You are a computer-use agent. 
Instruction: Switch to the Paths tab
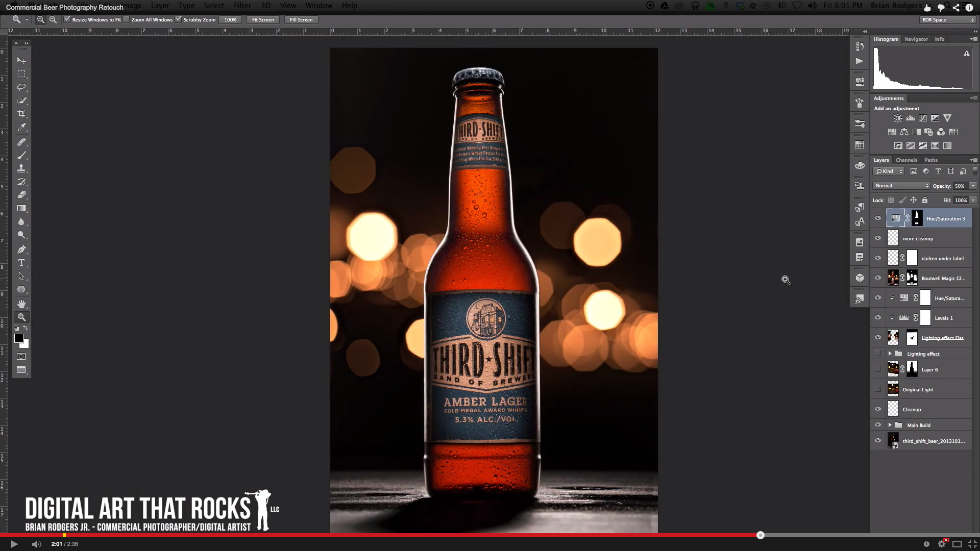(931, 160)
